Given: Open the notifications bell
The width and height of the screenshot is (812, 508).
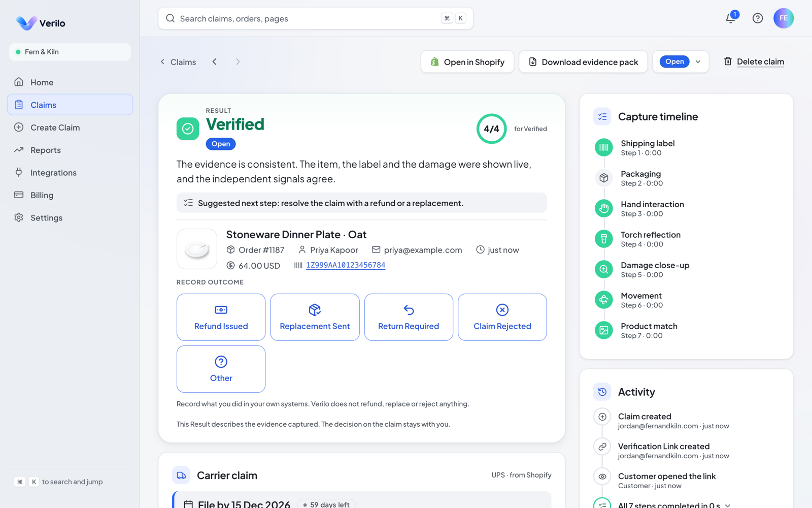Looking at the screenshot, I should click(731, 18).
